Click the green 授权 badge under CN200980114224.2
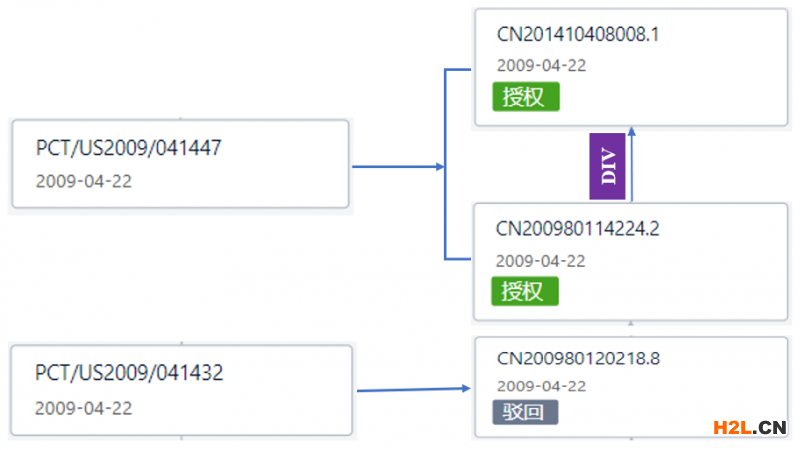Screen dimensions: 800x450 pyautogui.click(x=525, y=291)
